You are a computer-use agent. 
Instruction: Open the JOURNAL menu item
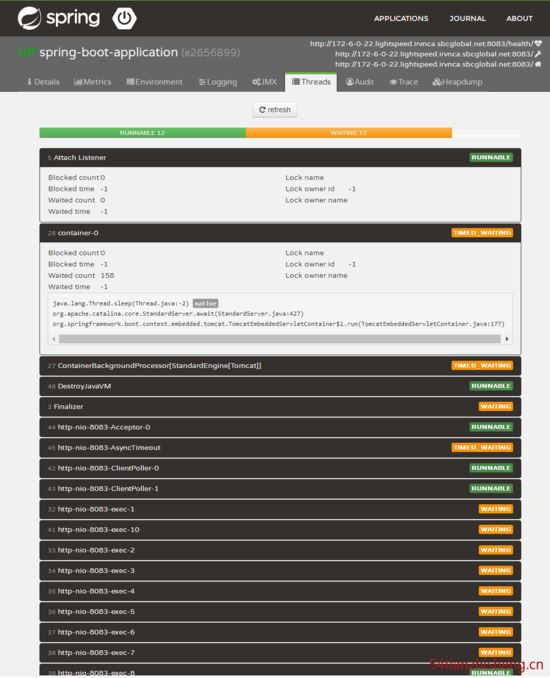pos(467,19)
